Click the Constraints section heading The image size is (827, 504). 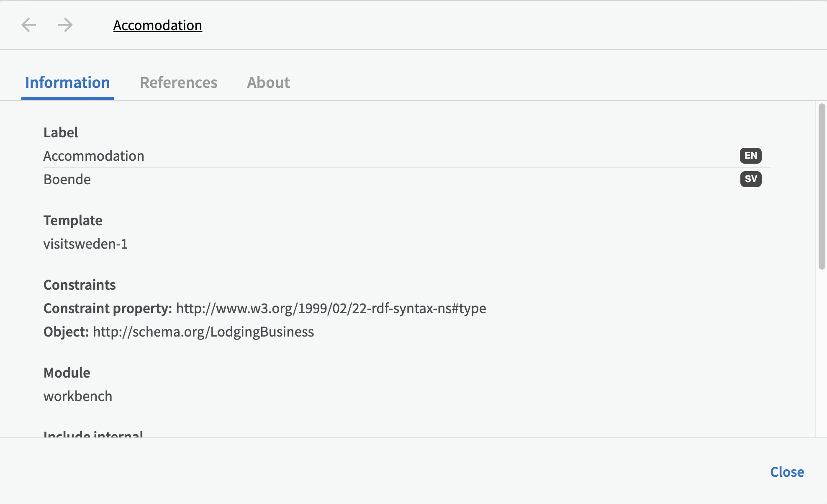pos(80,285)
